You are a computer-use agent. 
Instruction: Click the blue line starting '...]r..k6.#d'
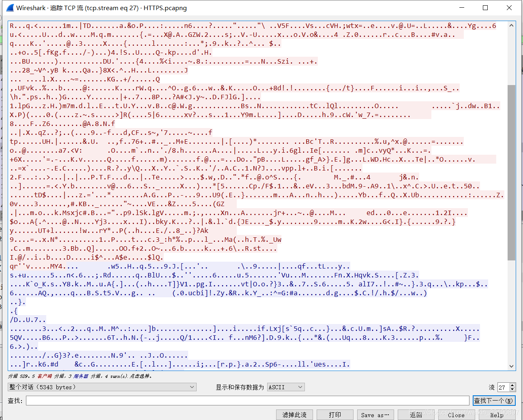point(180,364)
